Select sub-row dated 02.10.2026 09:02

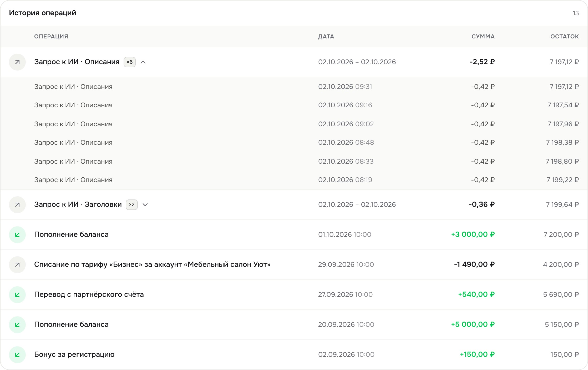(x=294, y=124)
